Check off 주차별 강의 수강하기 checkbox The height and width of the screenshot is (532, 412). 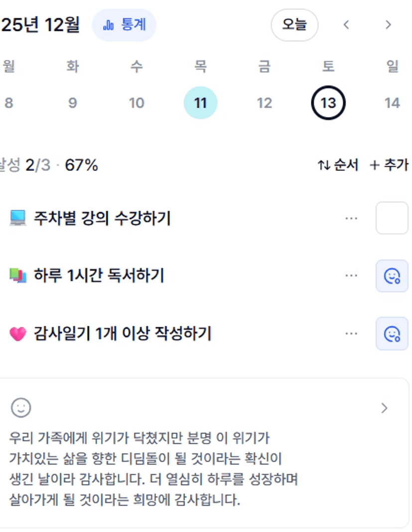click(x=392, y=218)
